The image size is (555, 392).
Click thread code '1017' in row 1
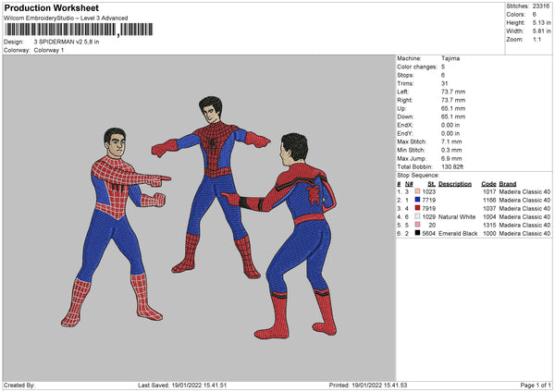pyautogui.click(x=489, y=191)
